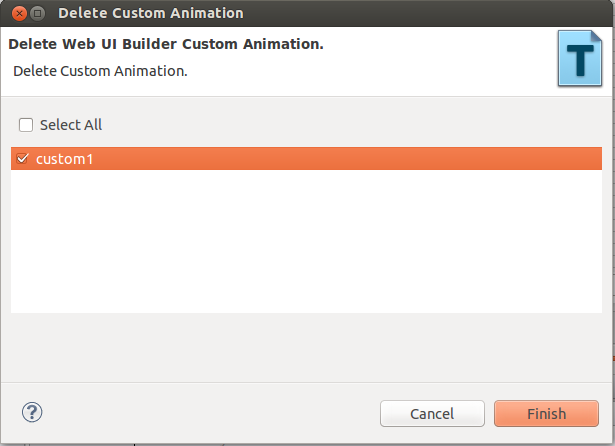The image size is (615, 446).
Task: Click the "Delete Custom Animation" window title text
Action: coord(150,14)
